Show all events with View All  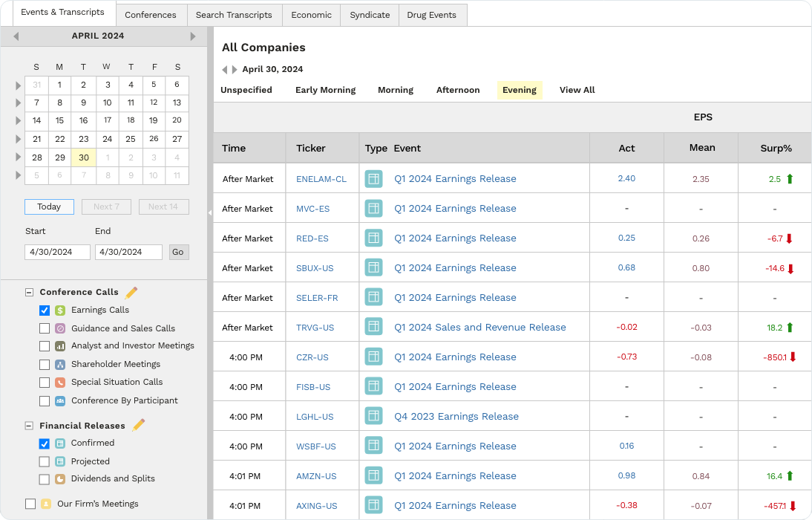tap(577, 90)
